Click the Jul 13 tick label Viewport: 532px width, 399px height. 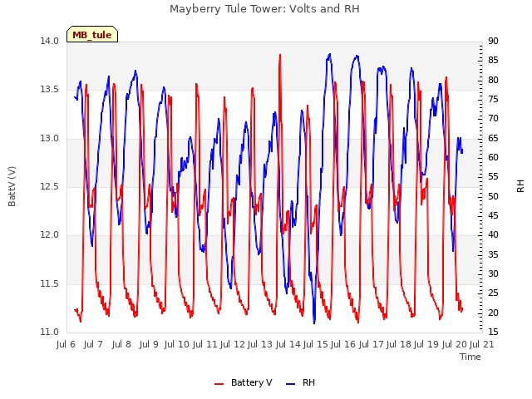[260, 344]
